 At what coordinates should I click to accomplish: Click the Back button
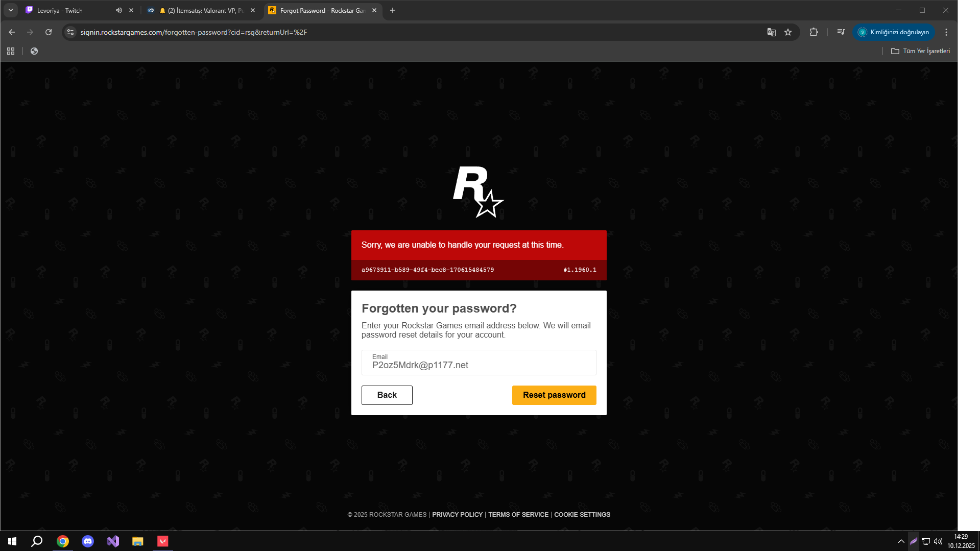click(x=387, y=395)
